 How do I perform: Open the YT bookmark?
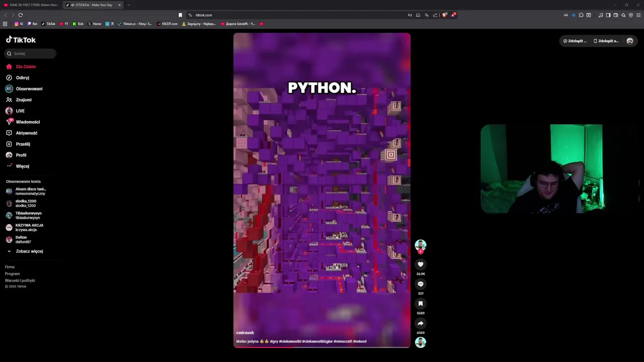64,24
